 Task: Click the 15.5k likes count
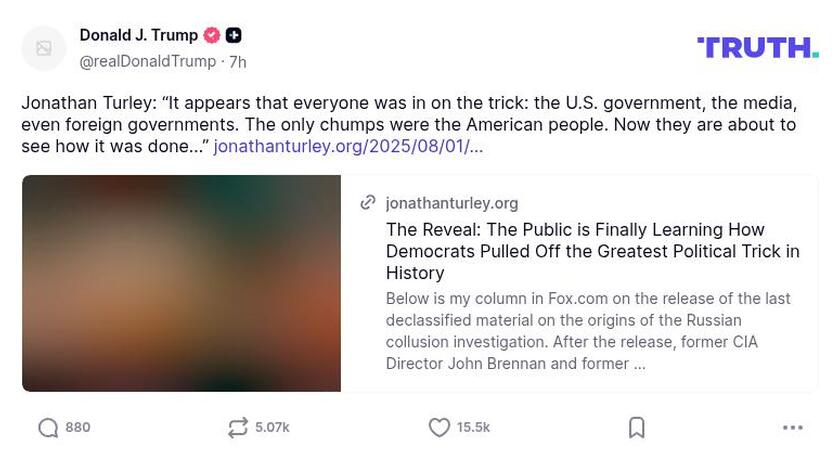coord(473,428)
